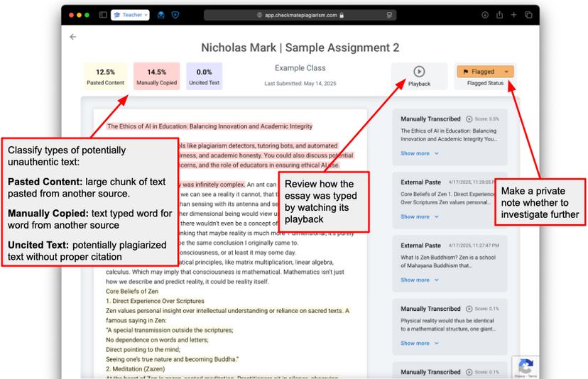Toggle the Safari sidebar icon
The image size is (588, 379).
coord(103,15)
